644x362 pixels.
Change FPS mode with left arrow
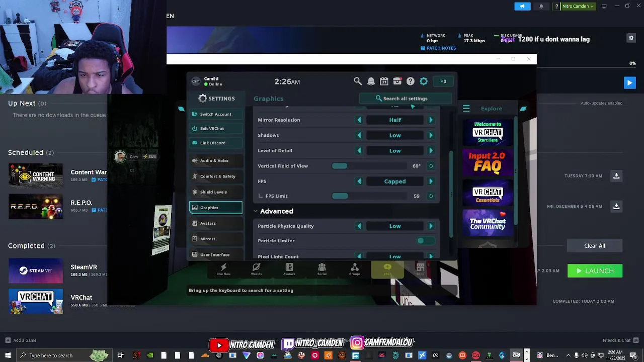[359, 182]
